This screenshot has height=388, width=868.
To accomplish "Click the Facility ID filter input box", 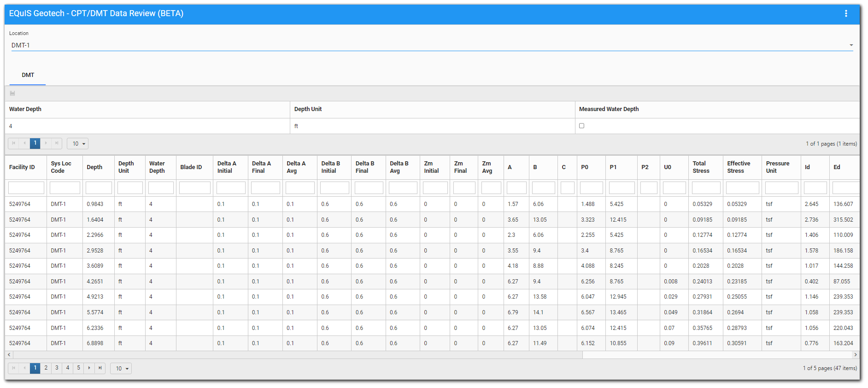I will pos(26,188).
